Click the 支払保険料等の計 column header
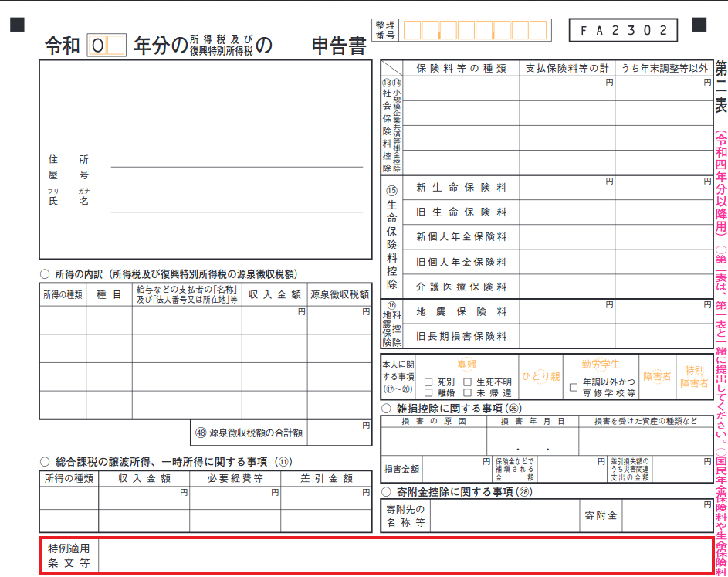 pyautogui.click(x=567, y=68)
